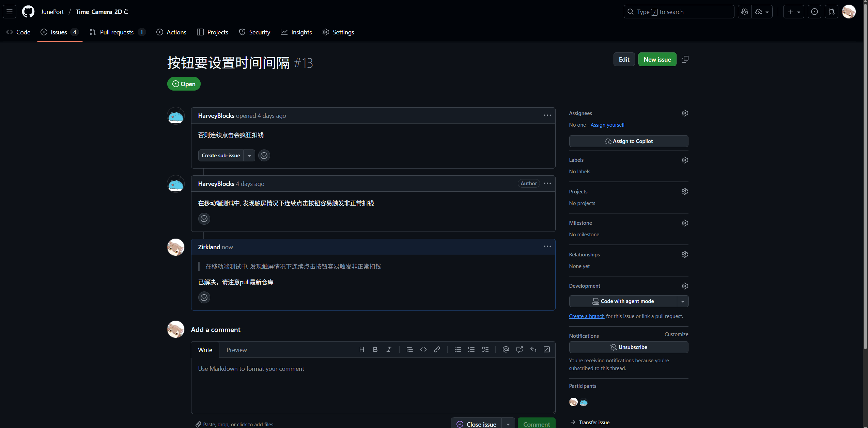Open options menu on issue description
The height and width of the screenshot is (428, 868).
(547, 115)
